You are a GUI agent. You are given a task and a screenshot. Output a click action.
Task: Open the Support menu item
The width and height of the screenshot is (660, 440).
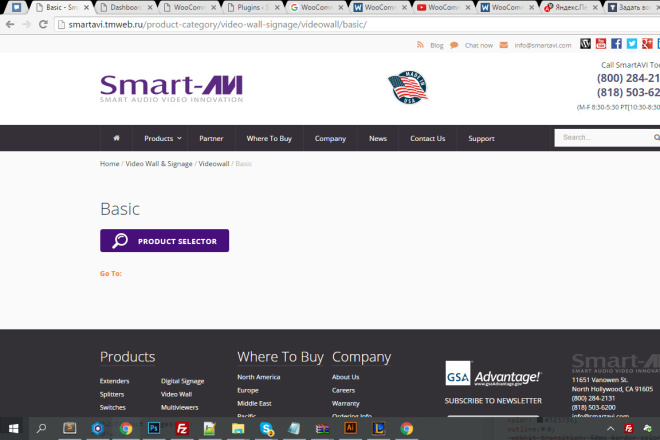pyautogui.click(x=481, y=138)
